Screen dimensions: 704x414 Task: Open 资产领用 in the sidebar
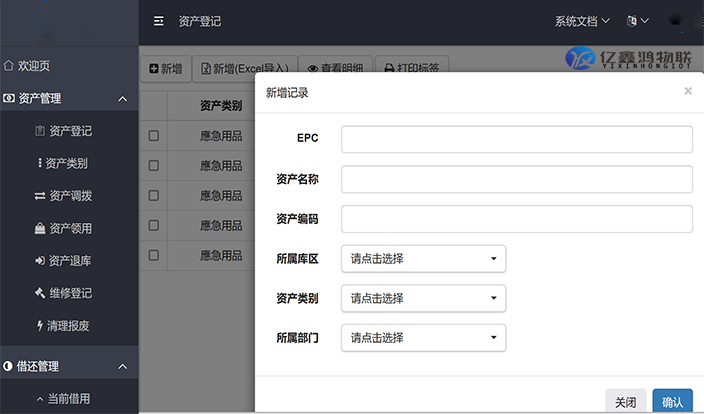pos(69,228)
